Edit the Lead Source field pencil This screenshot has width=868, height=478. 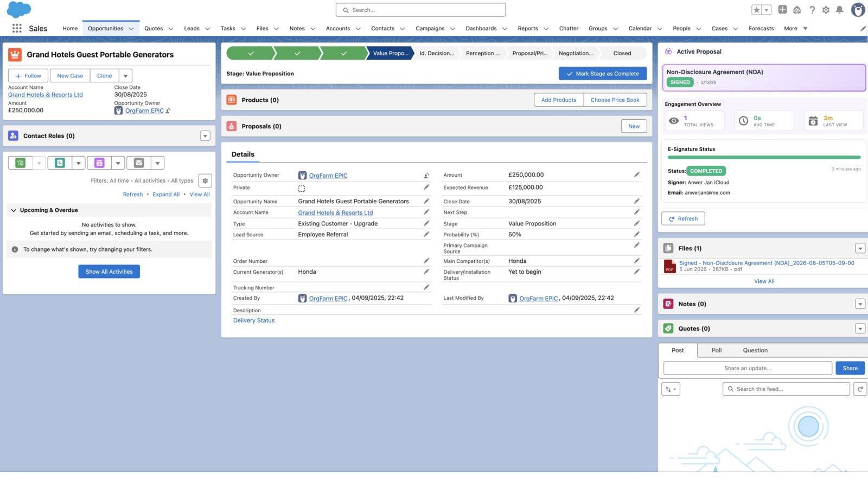426,234
